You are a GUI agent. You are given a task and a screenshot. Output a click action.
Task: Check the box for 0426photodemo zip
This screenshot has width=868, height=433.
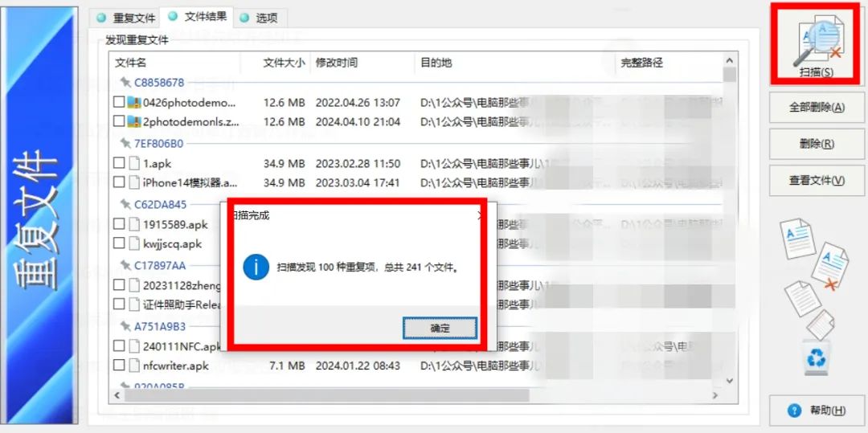(118, 102)
